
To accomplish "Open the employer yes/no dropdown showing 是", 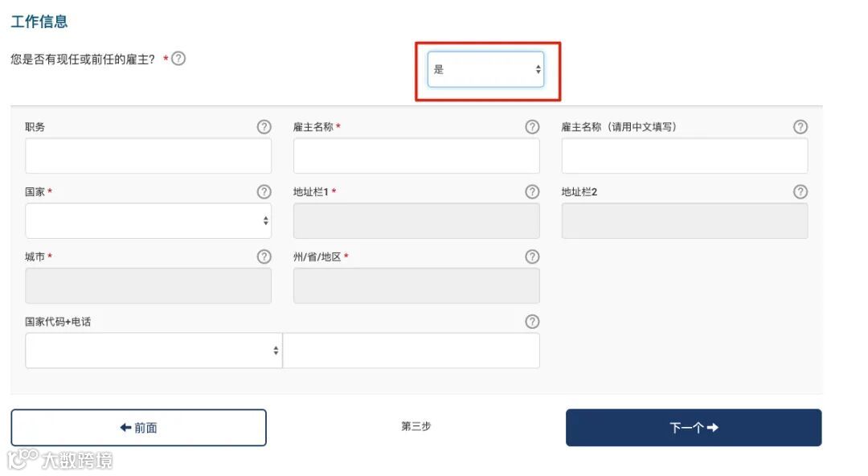I will (x=485, y=69).
